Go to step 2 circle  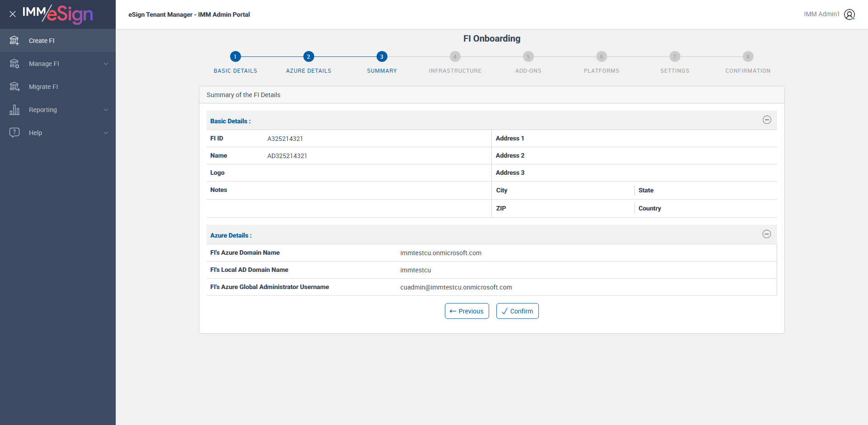(309, 56)
